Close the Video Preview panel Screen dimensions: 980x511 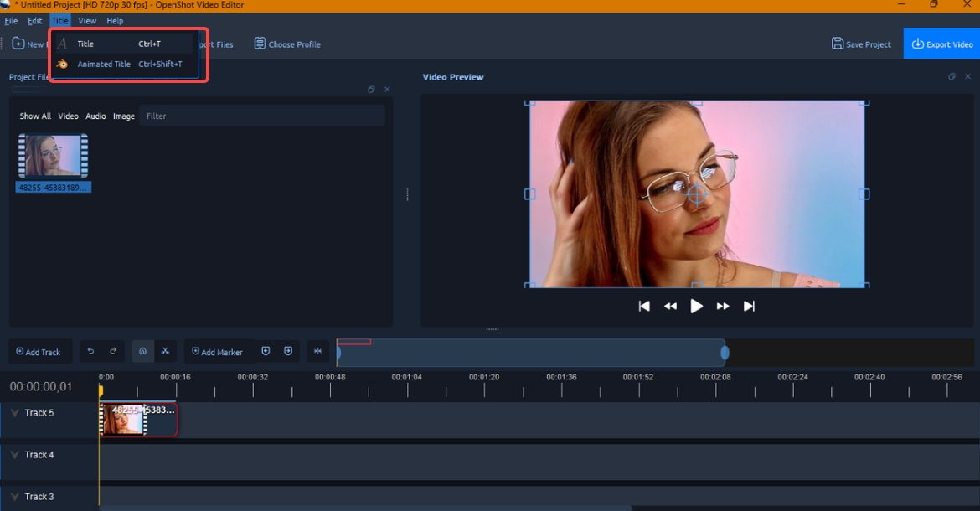click(967, 76)
